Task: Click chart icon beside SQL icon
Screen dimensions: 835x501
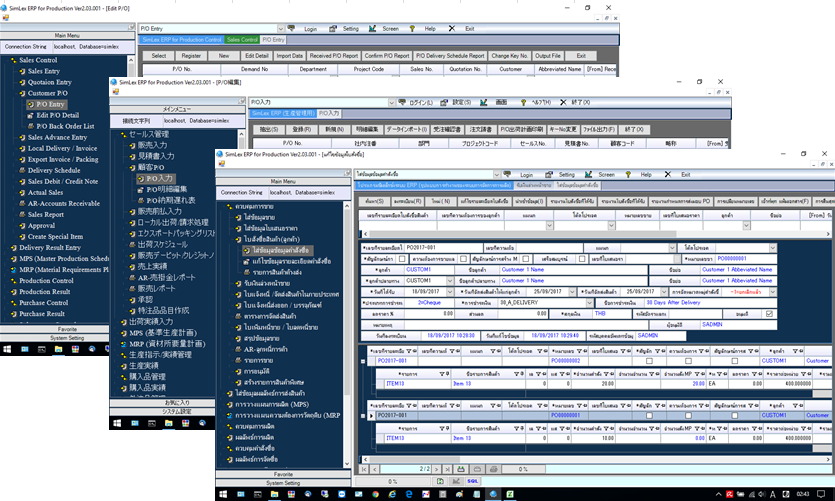Action: [456, 481]
